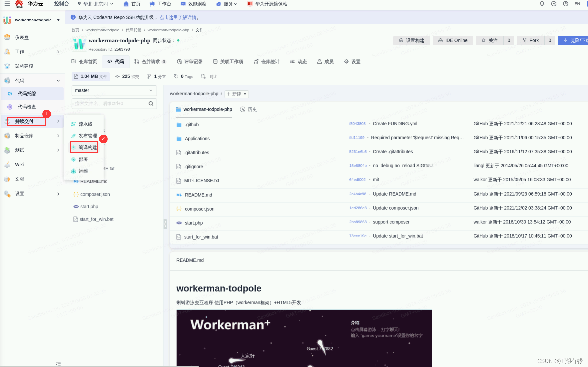Select 部署 in the flyout menu

[83, 159]
